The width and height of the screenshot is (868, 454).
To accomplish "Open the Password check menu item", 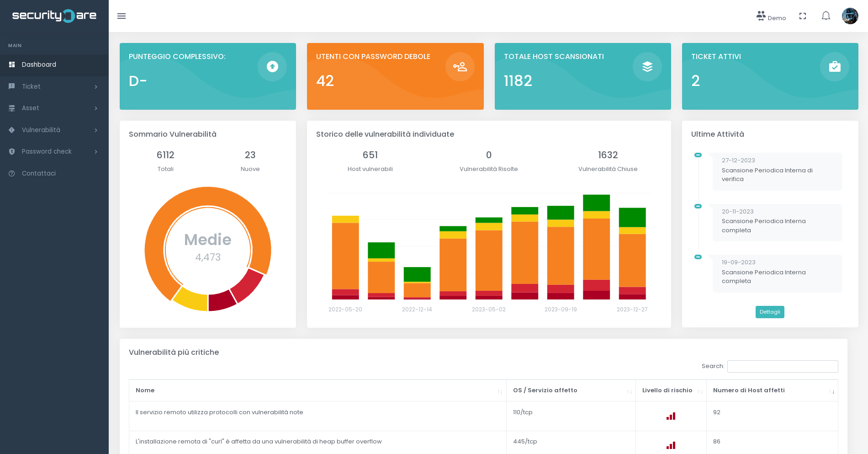I will tap(54, 151).
